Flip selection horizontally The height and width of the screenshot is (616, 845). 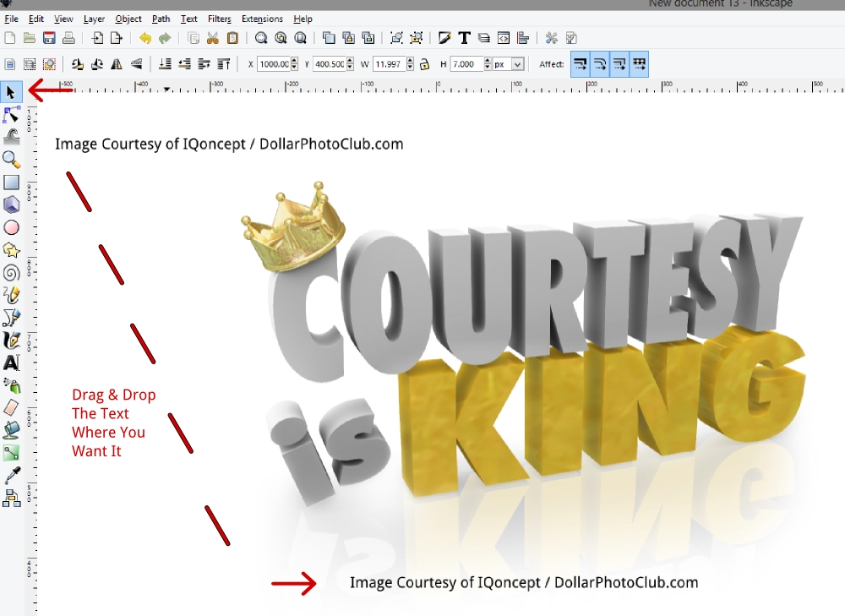pyautogui.click(x=117, y=65)
